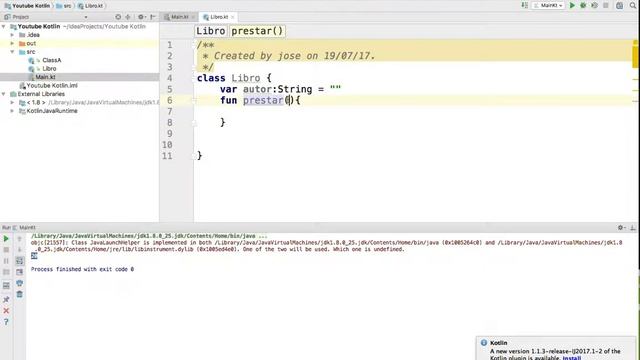Click the dump threads icon in Run panel
Screen dimensions: 640x360
[6, 272]
